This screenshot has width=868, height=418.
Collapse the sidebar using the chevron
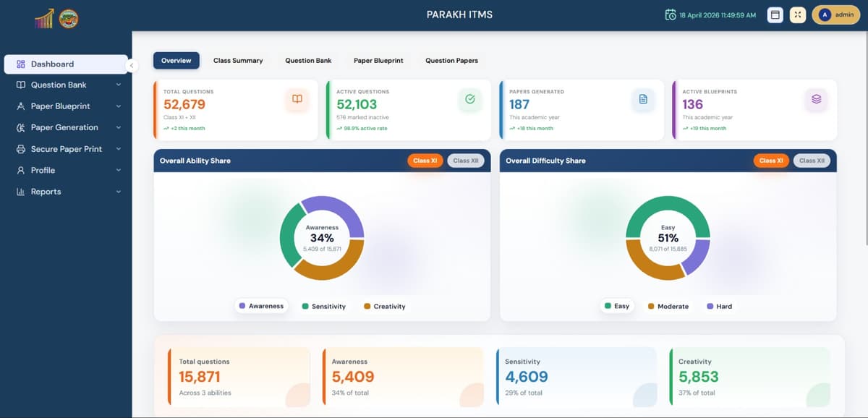(x=132, y=65)
